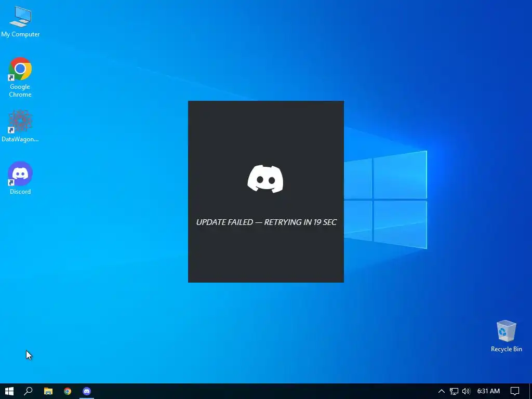Viewport: 532px width, 399px height.
Task: Open the network status tray icon
Action: (x=454, y=391)
